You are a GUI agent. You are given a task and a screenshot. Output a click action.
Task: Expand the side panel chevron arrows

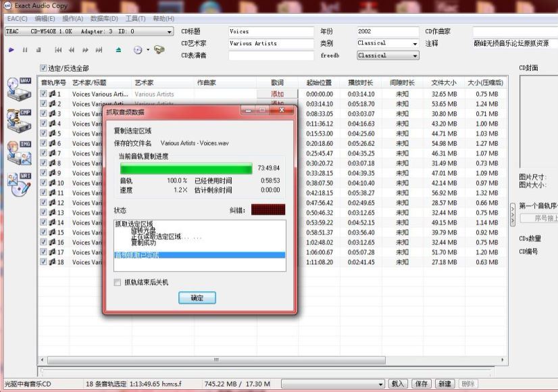[x=513, y=214]
